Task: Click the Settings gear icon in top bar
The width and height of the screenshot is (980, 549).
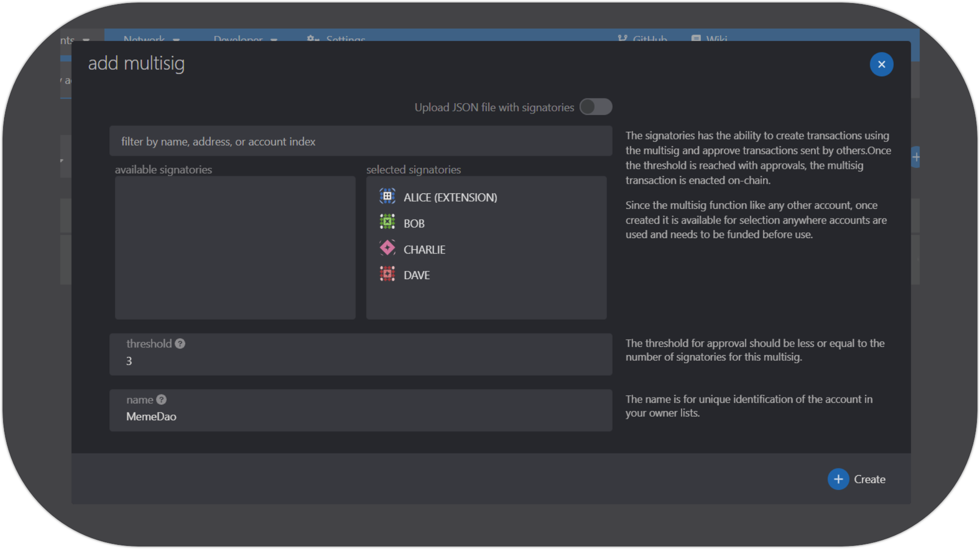Action: (312, 38)
